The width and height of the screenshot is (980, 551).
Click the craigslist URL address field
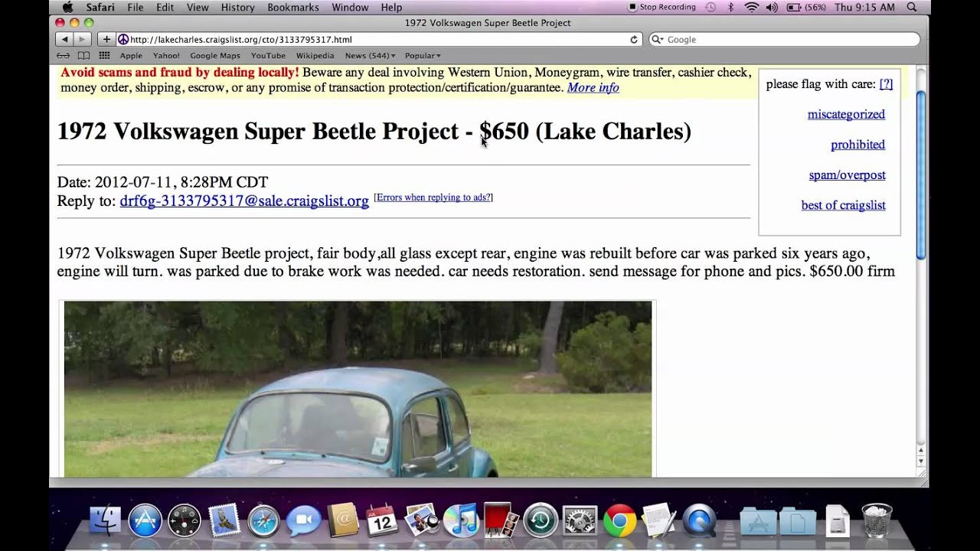point(379,39)
